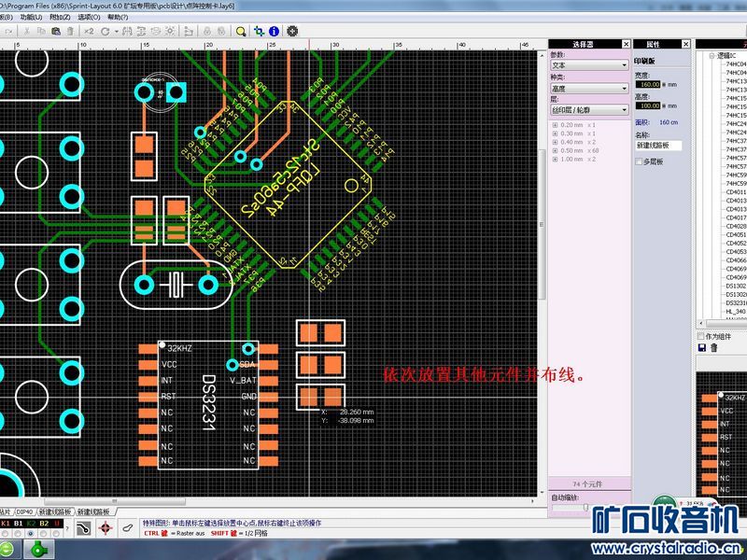Select the B1 layer radio button
The width and height of the screenshot is (747, 560).
coord(18,533)
